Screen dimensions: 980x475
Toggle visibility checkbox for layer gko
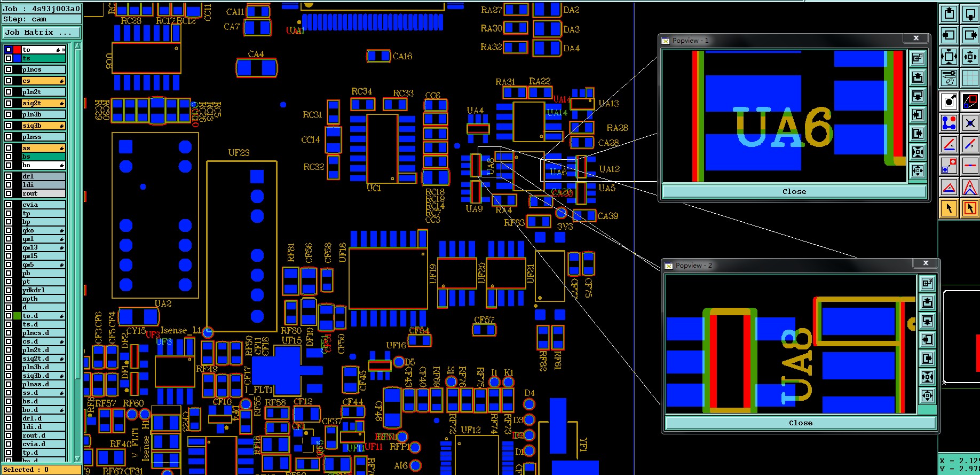(9, 230)
